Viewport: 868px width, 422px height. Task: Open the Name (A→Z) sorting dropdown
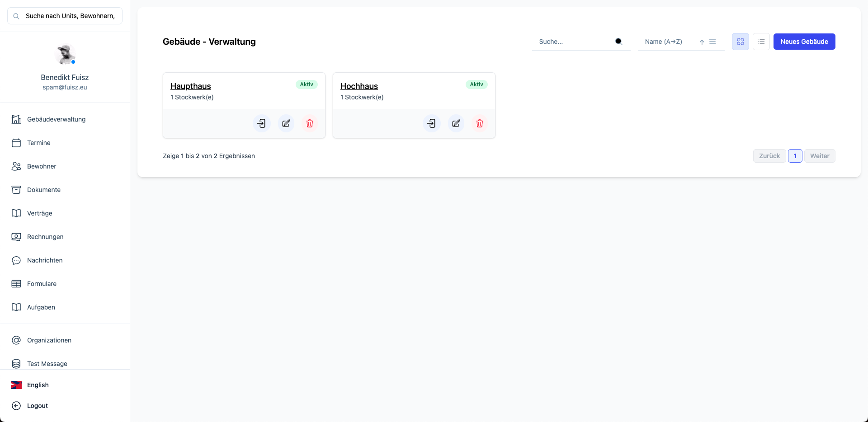[x=664, y=42]
